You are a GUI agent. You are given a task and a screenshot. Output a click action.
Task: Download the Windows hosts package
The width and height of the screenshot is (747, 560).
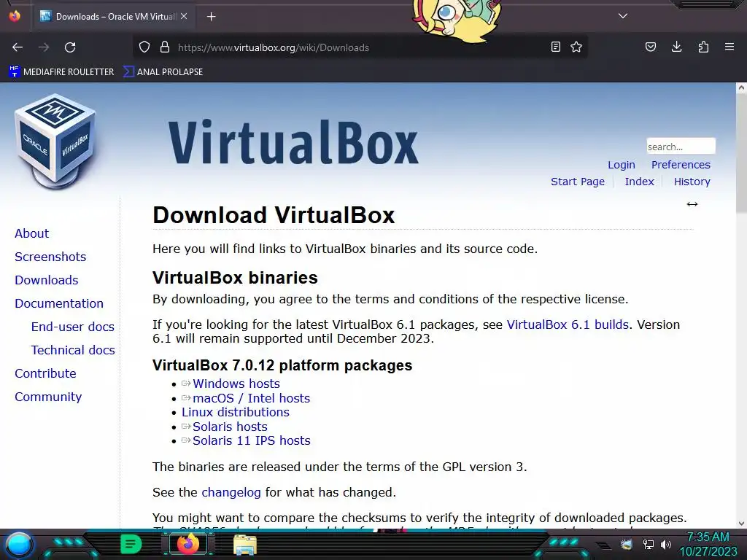coord(236,384)
